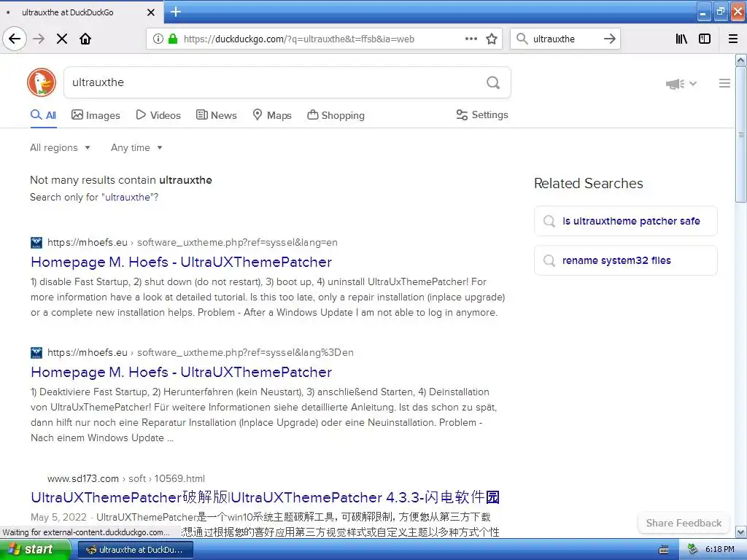The height and width of the screenshot is (560, 747).
Task: Click the system tray network icon
Action: tap(693, 550)
